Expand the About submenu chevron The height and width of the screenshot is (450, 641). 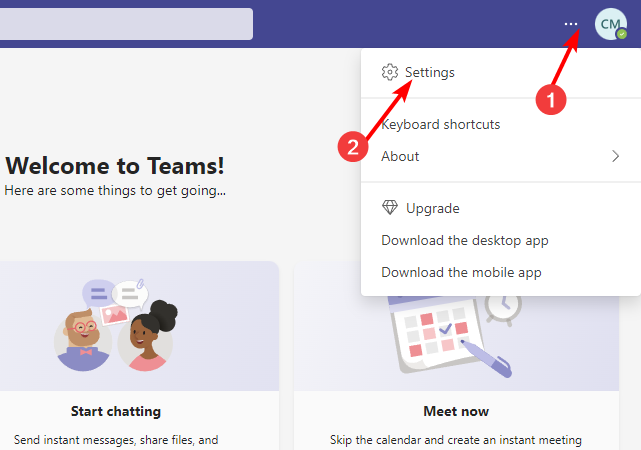(615, 156)
